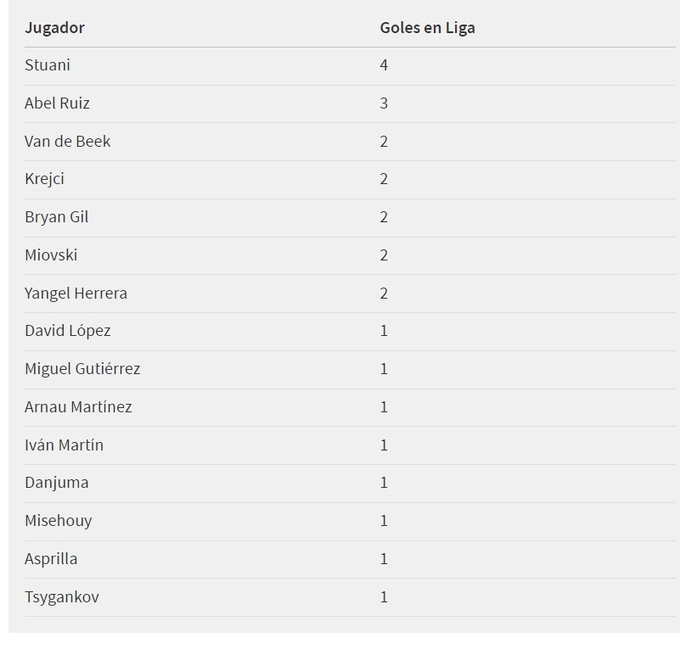This screenshot has width=680, height=649.
Task: Select Tsygankov at the table bottom
Action: point(61,596)
